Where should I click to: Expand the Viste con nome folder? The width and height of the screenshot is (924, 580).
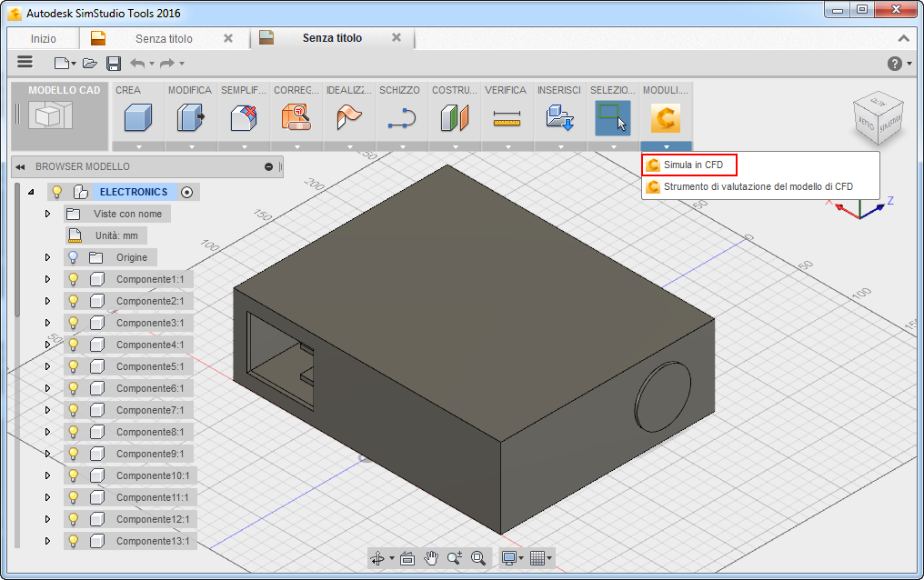click(47, 214)
